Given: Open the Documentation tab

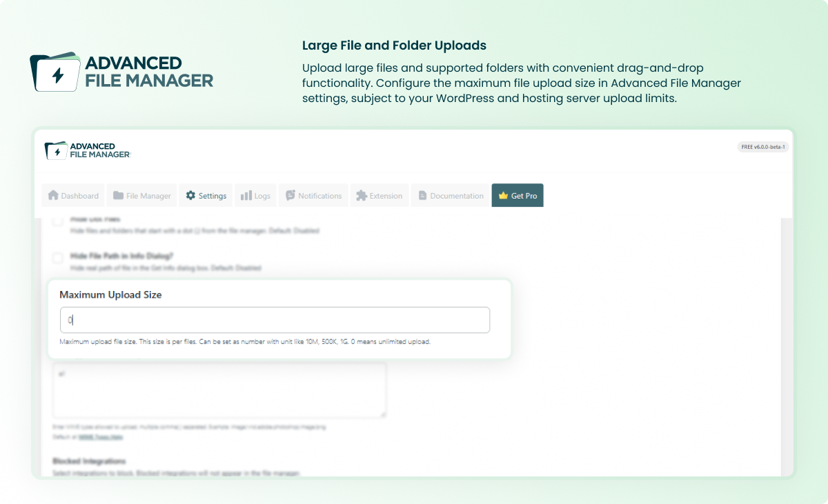Looking at the screenshot, I should 450,196.
